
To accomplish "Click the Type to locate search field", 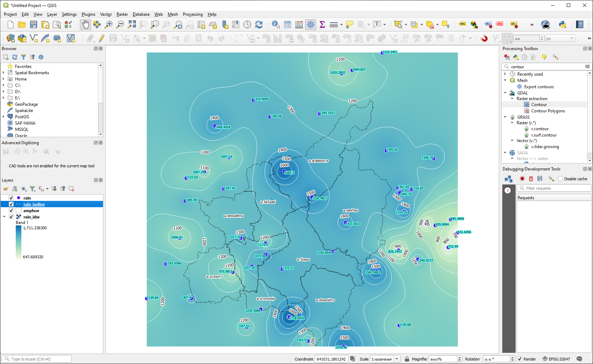I will click(x=37, y=359).
